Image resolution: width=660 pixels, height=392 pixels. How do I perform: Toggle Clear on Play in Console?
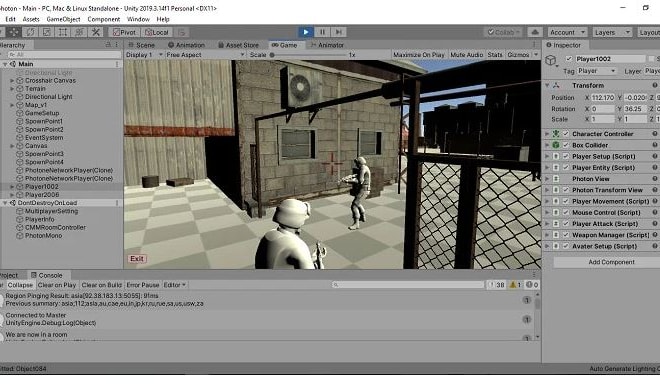point(57,285)
